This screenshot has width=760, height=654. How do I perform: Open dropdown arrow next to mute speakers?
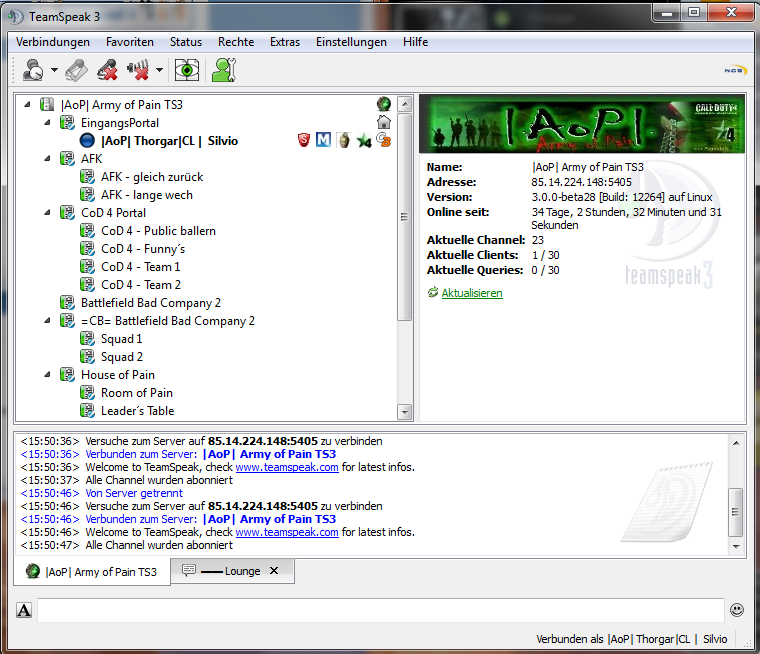pyautogui.click(x=159, y=70)
